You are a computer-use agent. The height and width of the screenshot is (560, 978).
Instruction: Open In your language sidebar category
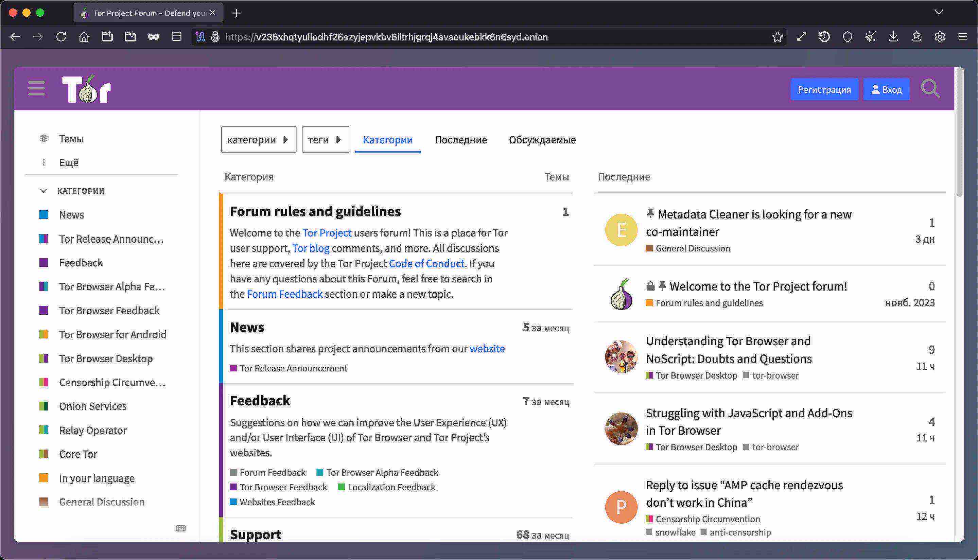pyautogui.click(x=97, y=478)
